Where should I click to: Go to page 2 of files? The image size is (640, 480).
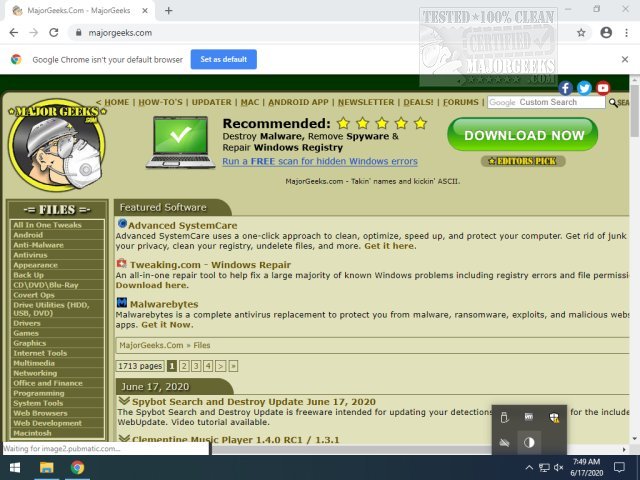pyautogui.click(x=184, y=366)
